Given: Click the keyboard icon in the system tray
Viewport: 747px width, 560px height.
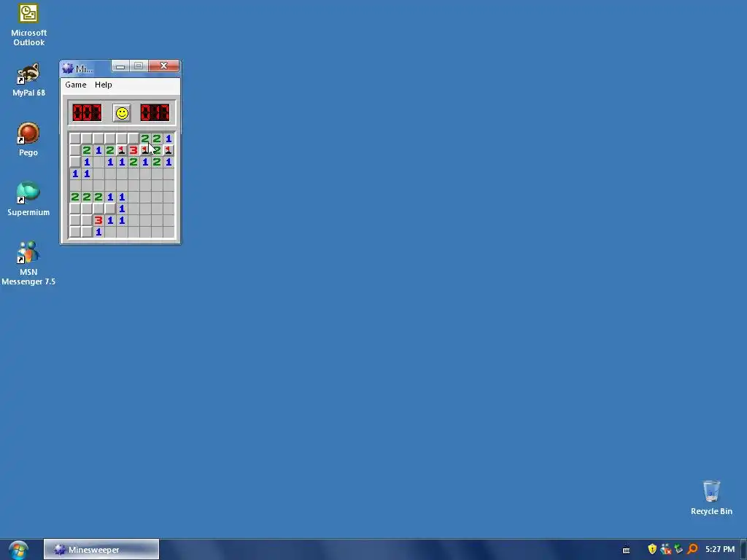Looking at the screenshot, I should (x=627, y=550).
